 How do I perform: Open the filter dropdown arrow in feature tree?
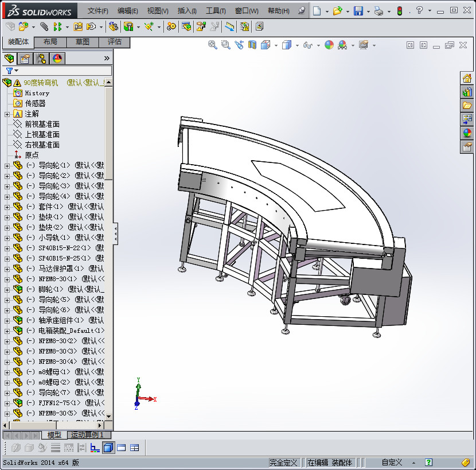[17, 71]
